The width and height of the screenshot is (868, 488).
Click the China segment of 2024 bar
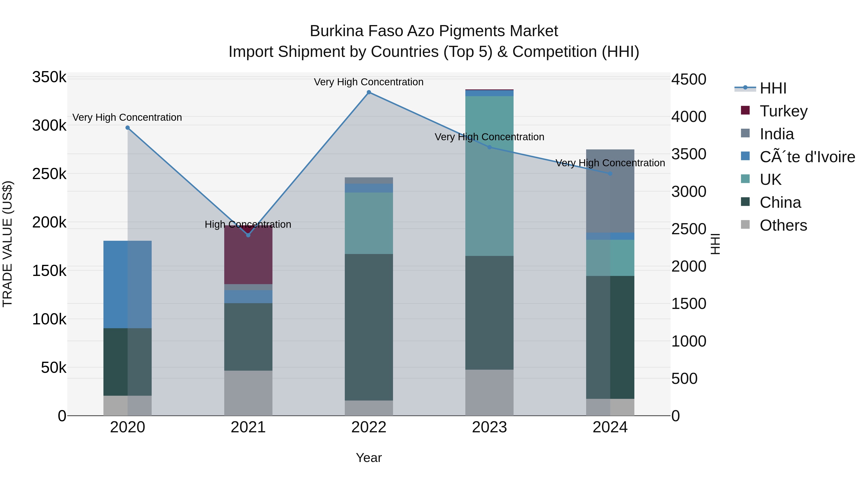pos(610,337)
